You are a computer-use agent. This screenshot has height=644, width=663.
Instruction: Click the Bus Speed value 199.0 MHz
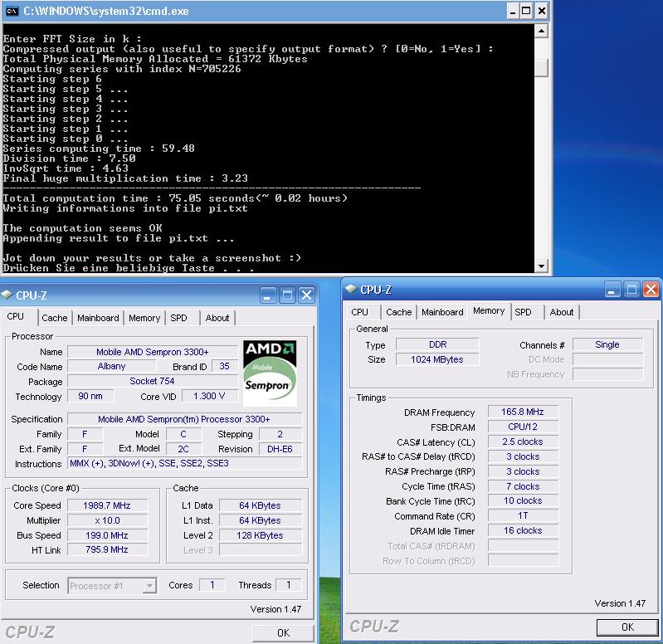click(107, 535)
